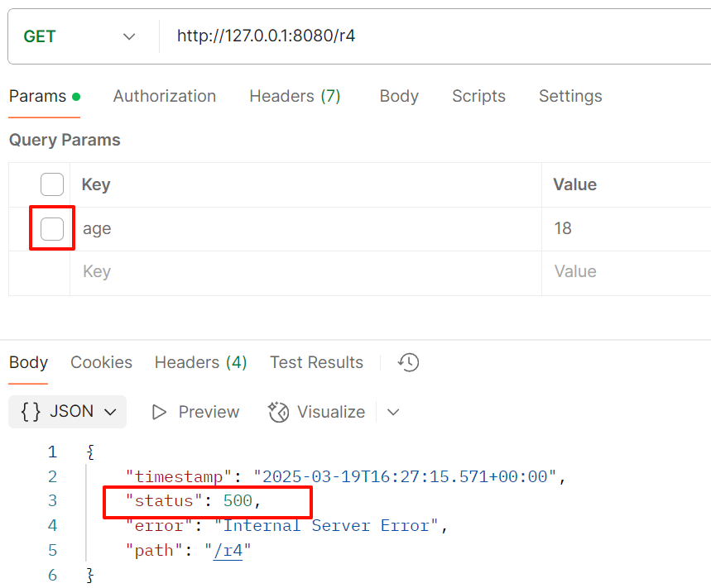Open the Settings tab
711x588 pixels.
(570, 97)
